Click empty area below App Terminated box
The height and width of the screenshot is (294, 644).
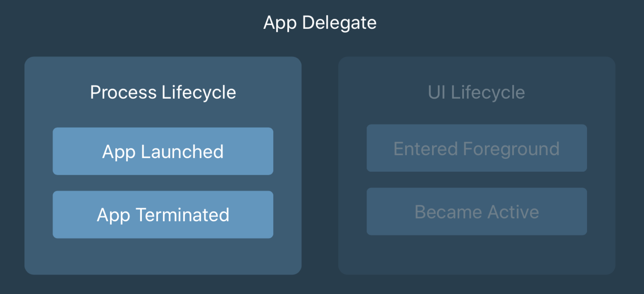pyautogui.click(x=163, y=256)
